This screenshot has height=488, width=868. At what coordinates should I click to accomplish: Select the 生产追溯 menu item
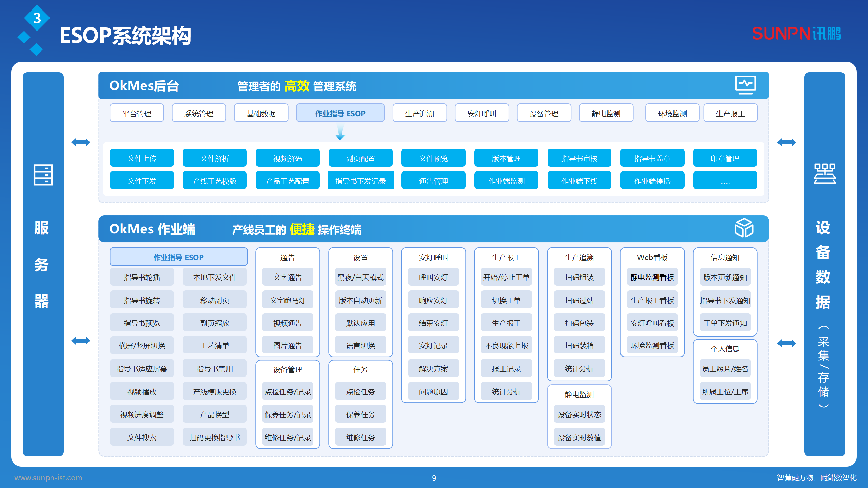[420, 113]
